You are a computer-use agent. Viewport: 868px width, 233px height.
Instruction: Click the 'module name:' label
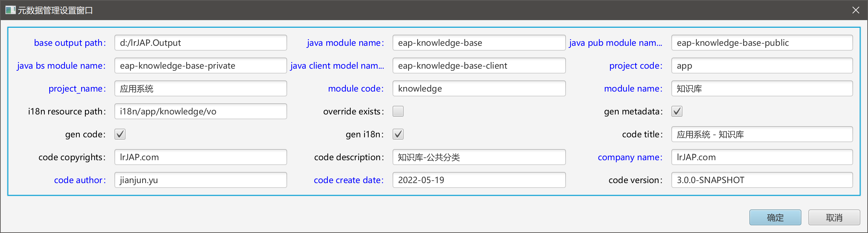click(633, 88)
